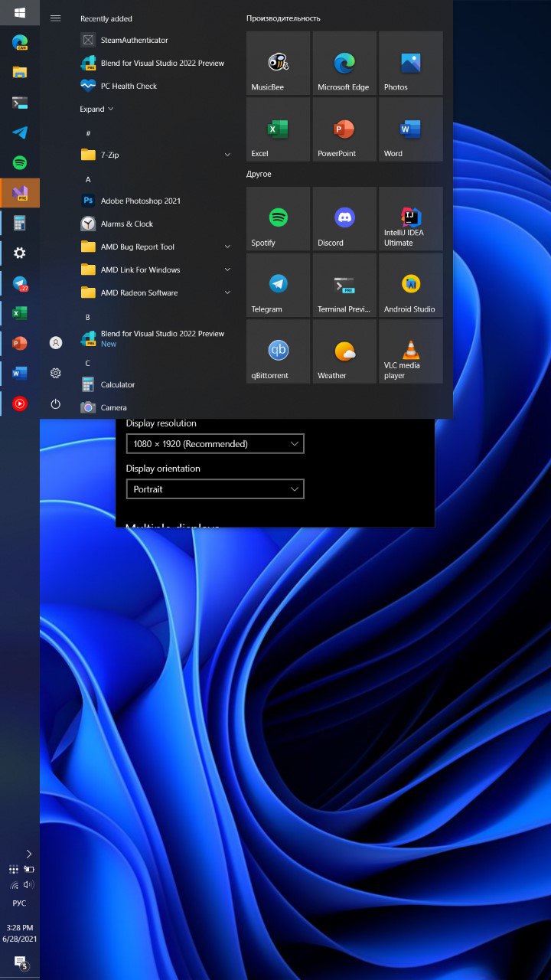The height and width of the screenshot is (980, 551).
Task: Open the volume icon in system tray
Action: point(28,885)
